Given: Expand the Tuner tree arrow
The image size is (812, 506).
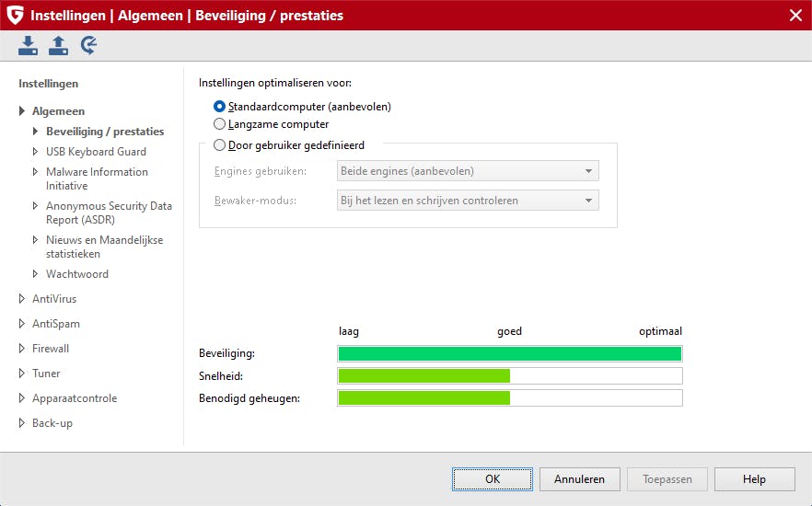Looking at the screenshot, I should (x=22, y=373).
